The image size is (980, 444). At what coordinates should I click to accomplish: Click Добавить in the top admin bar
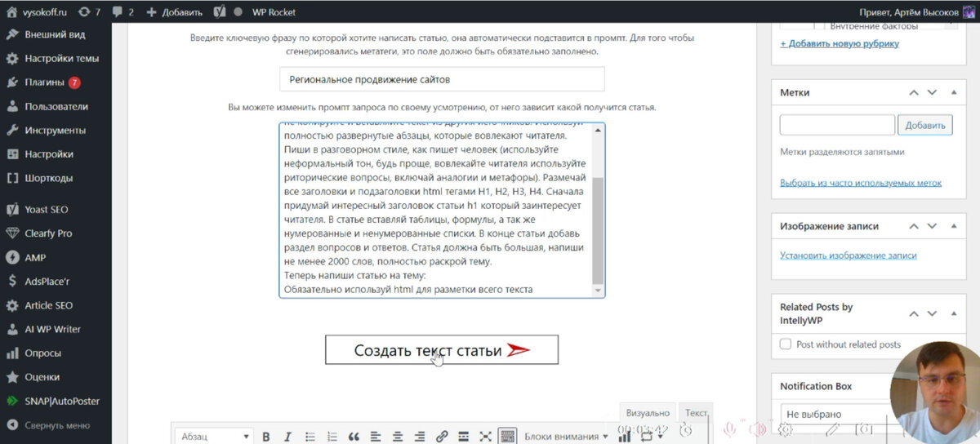tap(174, 12)
